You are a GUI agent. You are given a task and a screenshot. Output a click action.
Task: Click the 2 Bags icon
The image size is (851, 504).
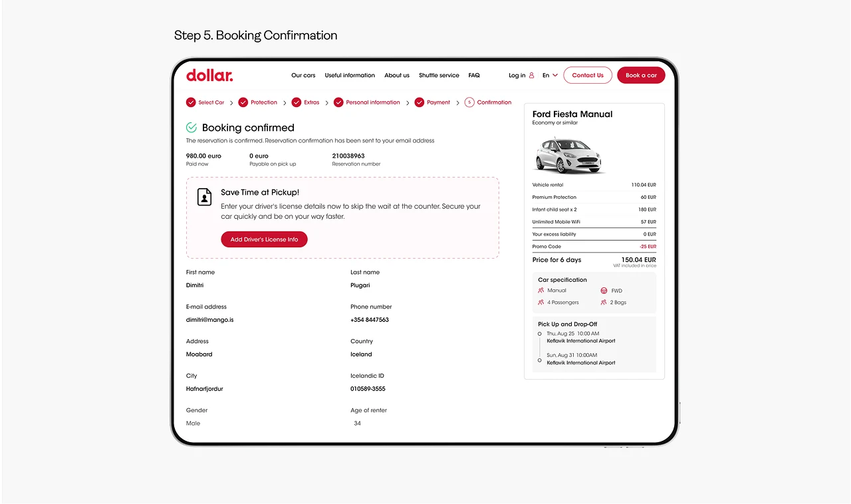604,303
